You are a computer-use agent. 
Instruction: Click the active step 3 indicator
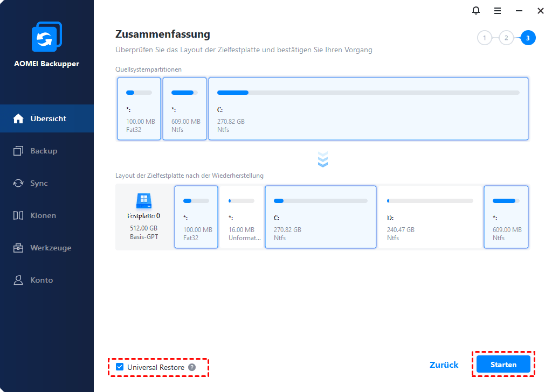click(528, 38)
